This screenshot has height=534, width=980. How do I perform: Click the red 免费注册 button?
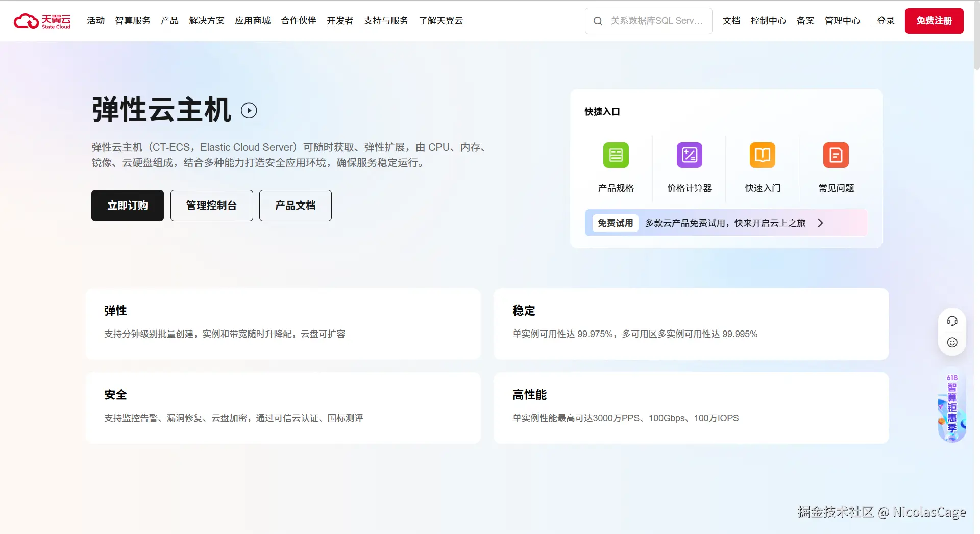(934, 21)
